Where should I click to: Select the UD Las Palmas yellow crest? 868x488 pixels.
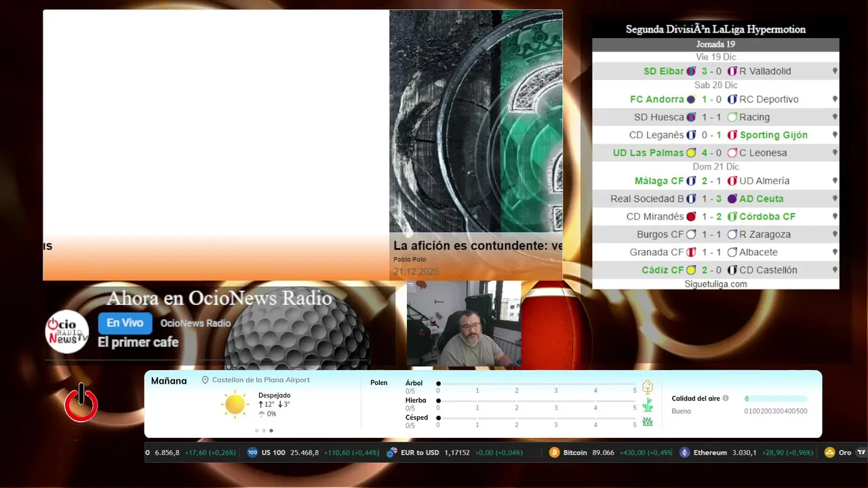pyautogui.click(x=691, y=153)
